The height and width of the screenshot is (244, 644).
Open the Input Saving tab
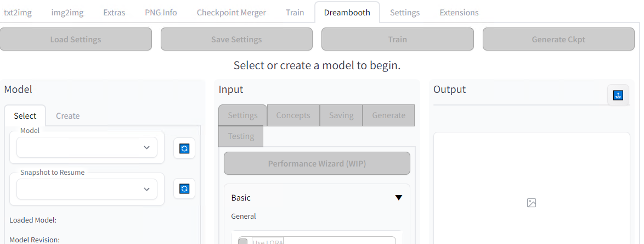[341, 115]
